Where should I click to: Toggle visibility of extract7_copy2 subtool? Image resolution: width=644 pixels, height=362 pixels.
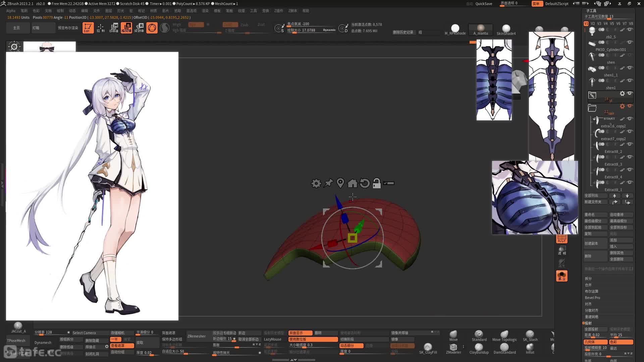pyautogui.click(x=630, y=131)
